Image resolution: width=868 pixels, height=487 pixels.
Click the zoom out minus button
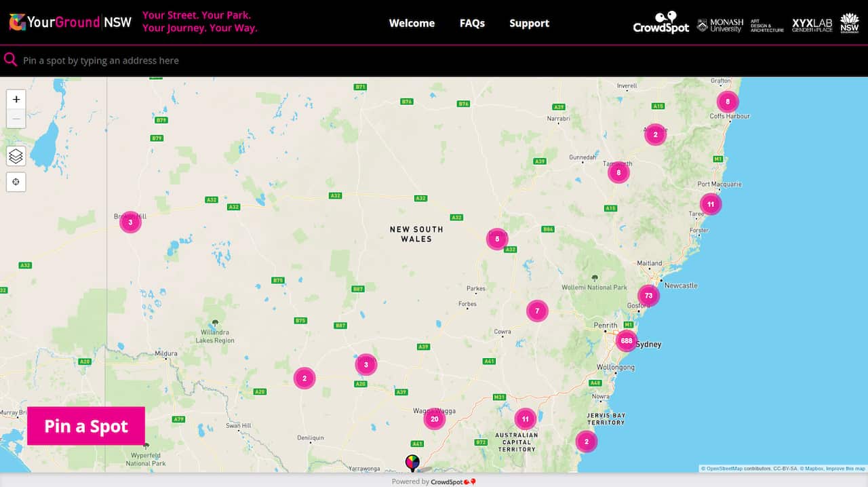click(16, 119)
